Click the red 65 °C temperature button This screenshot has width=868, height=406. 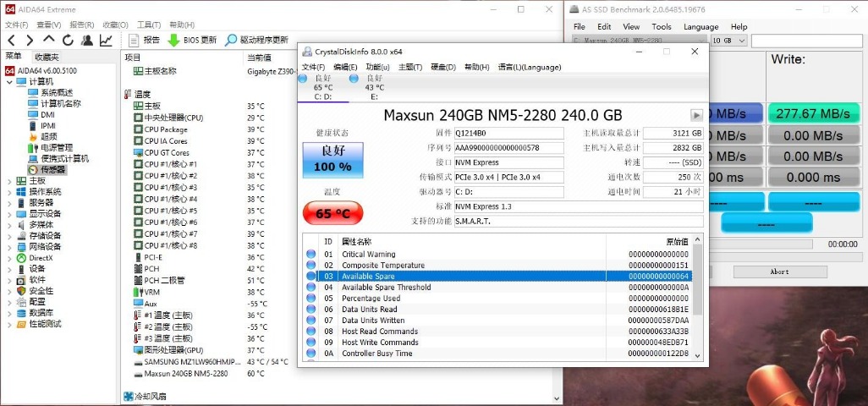[332, 213]
